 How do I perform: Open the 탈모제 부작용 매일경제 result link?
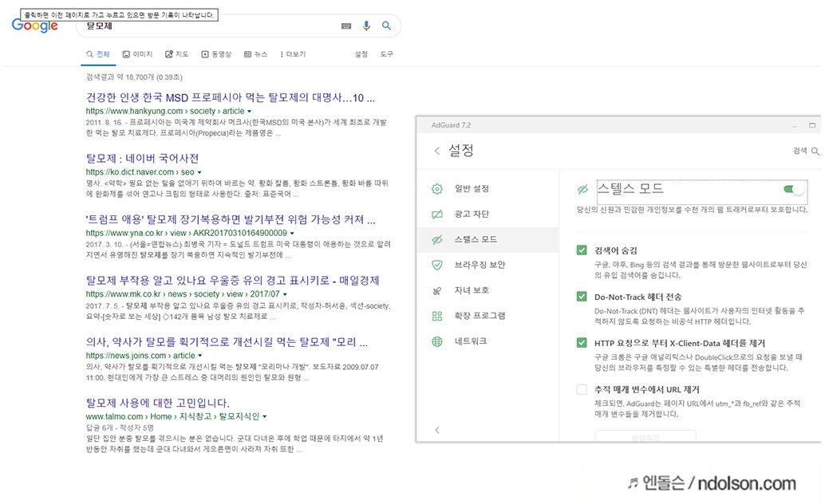(x=232, y=281)
